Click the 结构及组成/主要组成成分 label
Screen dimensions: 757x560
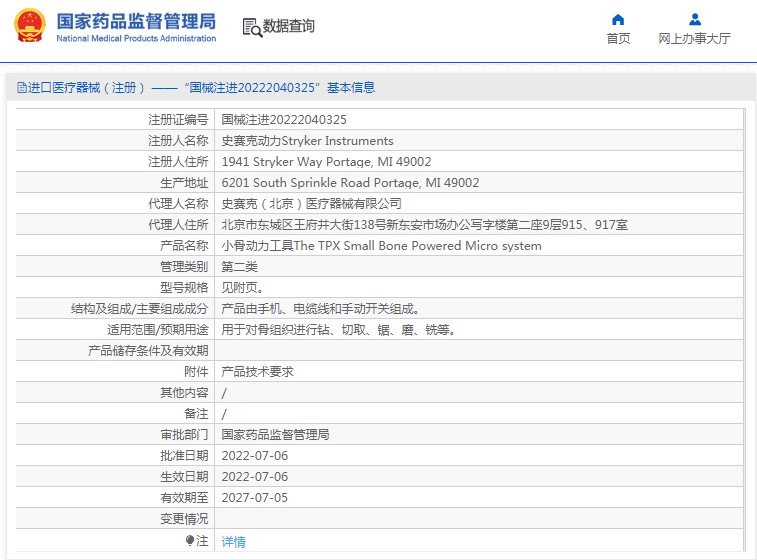[x=140, y=309]
